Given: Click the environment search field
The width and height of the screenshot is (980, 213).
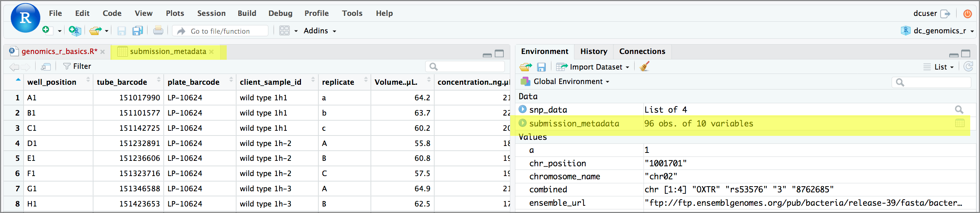Looking at the screenshot, I should coord(931,82).
